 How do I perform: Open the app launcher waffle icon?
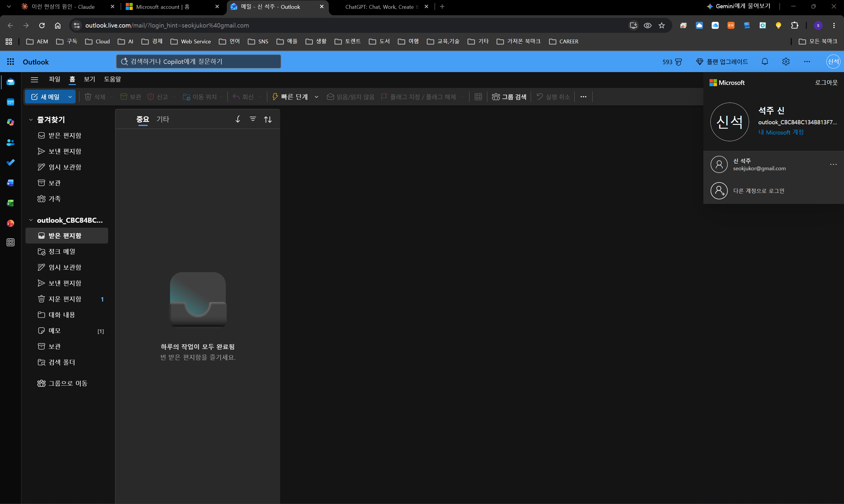(11, 62)
